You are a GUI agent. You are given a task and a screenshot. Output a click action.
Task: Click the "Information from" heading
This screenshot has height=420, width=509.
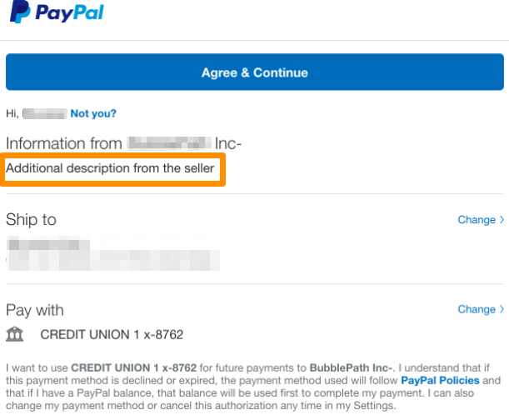(x=65, y=143)
